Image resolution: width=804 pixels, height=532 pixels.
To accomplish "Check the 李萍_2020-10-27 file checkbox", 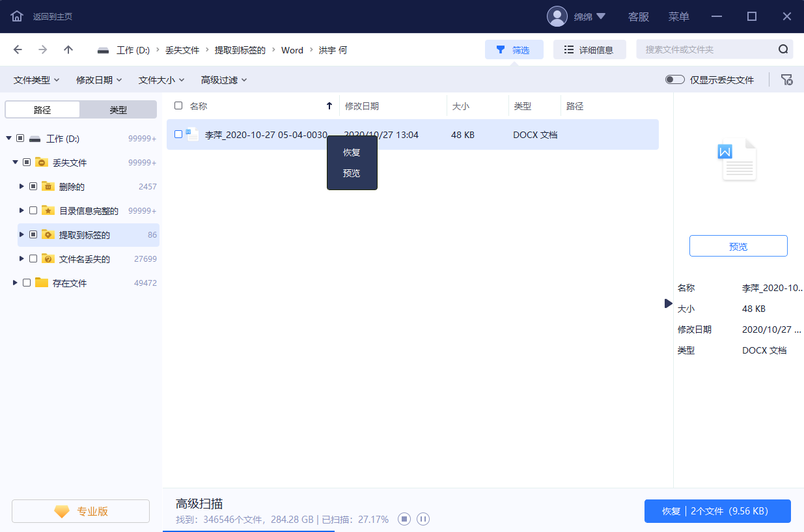I will point(178,135).
